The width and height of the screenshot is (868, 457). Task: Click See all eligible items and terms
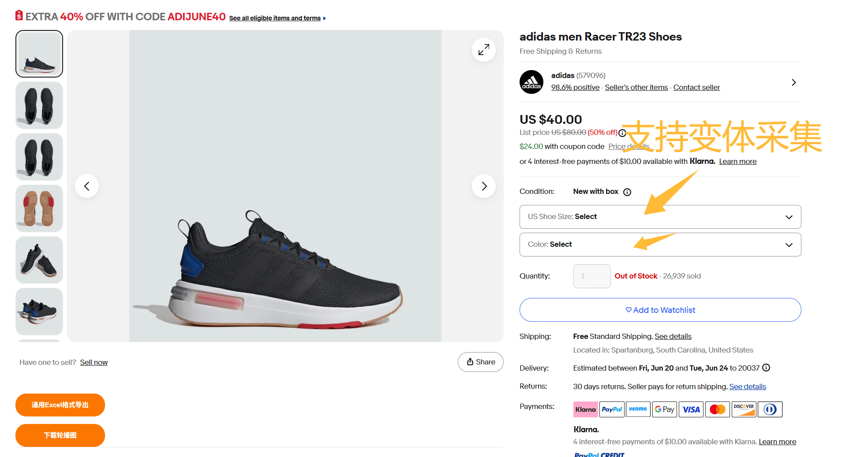coord(275,18)
